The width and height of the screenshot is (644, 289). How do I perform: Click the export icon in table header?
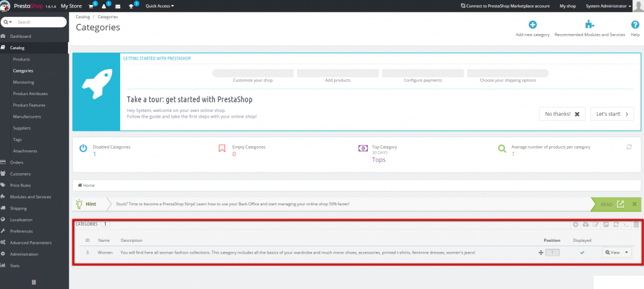tap(606, 224)
